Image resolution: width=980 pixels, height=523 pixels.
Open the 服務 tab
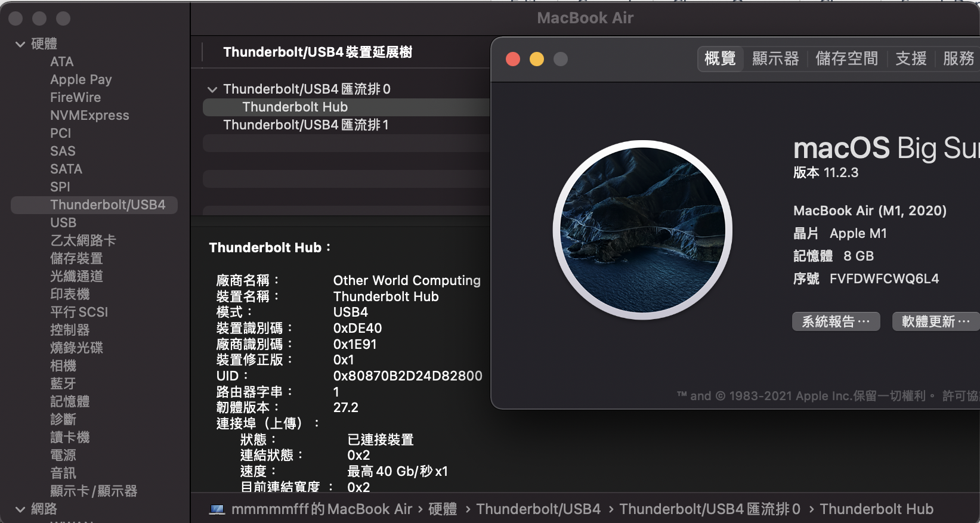point(958,58)
